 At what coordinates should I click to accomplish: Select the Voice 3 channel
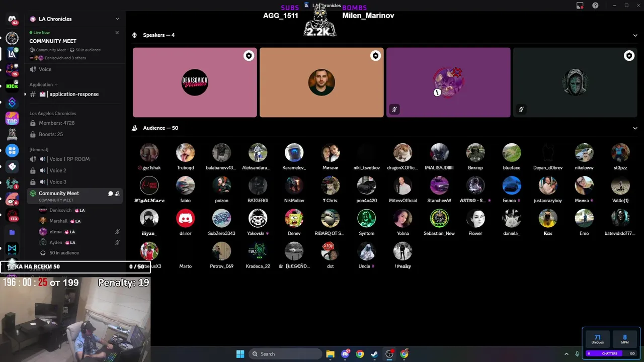click(74, 182)
